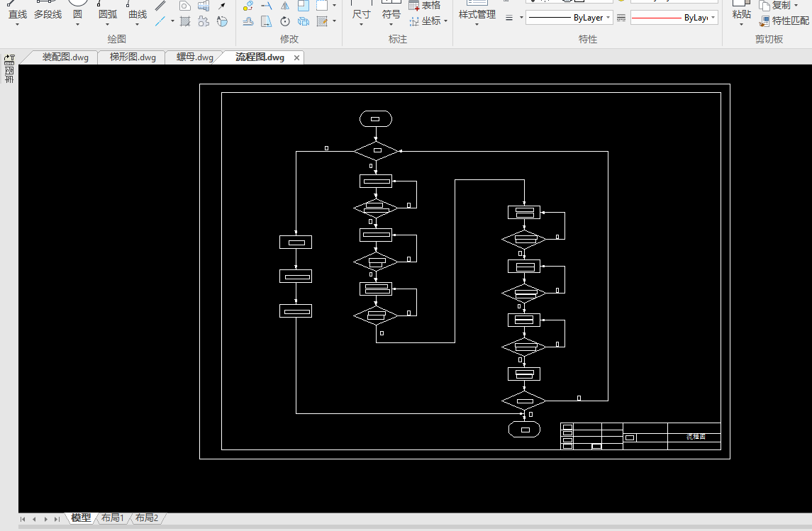
Task: Switch to the 模型 layout tab
Action: click(81, 518)
